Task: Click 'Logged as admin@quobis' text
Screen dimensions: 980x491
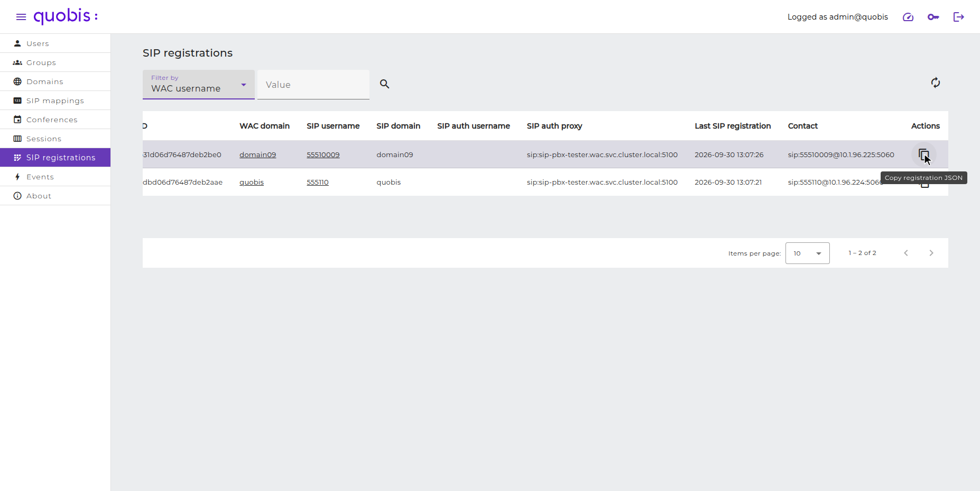Action: pyautogui.click(x=838, y=17)
